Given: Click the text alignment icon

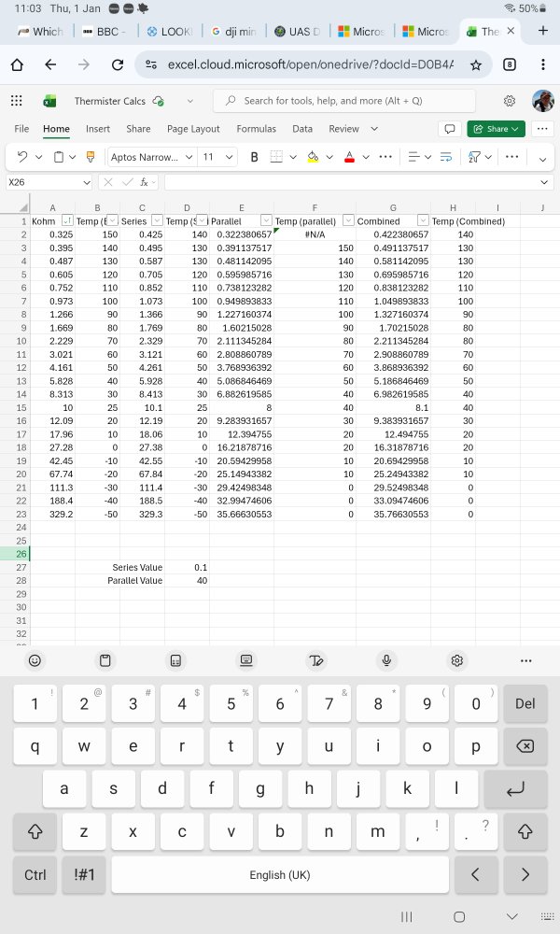Looking at the screenshot, I should tap(413, 157).
